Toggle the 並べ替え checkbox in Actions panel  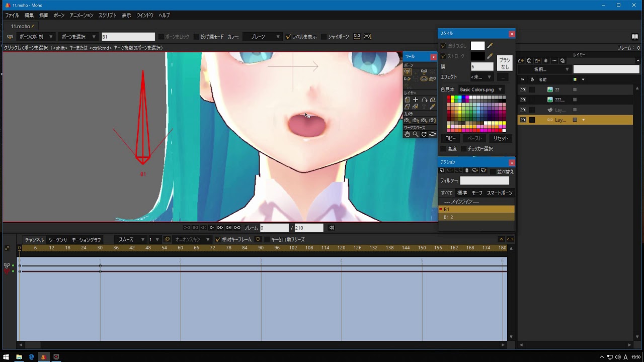493,171
